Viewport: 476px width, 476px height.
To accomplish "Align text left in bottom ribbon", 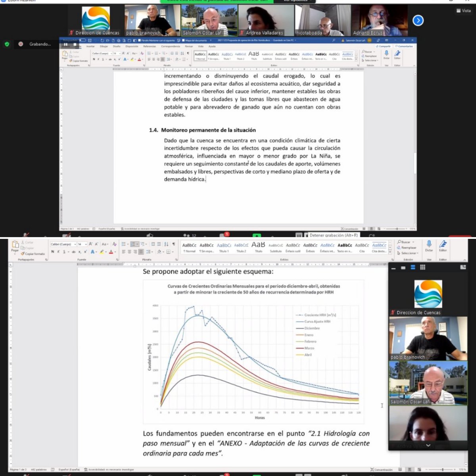I will (124, 252).
